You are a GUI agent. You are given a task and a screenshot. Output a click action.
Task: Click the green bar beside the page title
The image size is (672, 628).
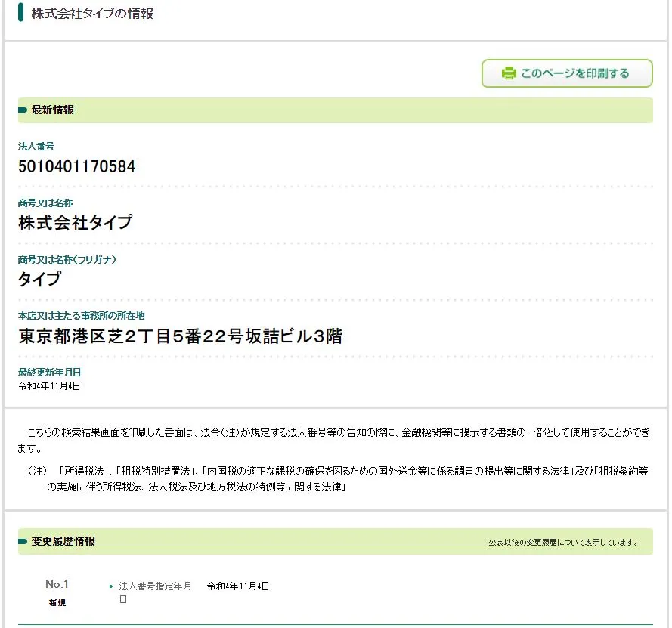[21, 13]
